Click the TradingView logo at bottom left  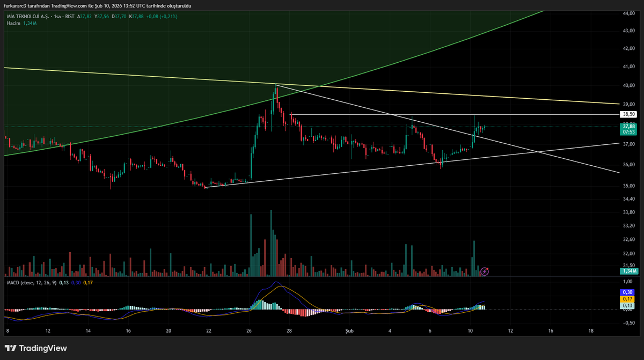[x=36, y=348]
